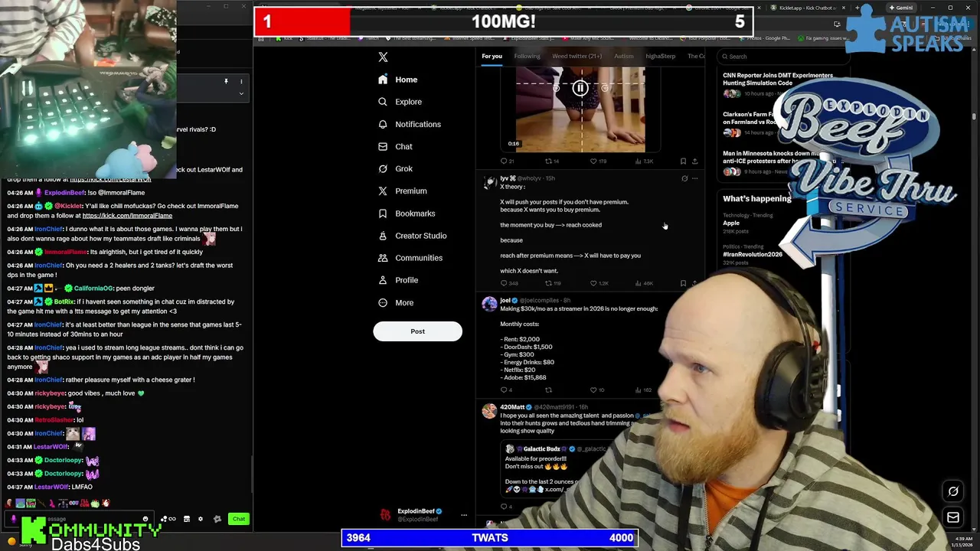The image size is (980, 551).
Task: Click the channel points infinity icon
Action: coord(172,519)
